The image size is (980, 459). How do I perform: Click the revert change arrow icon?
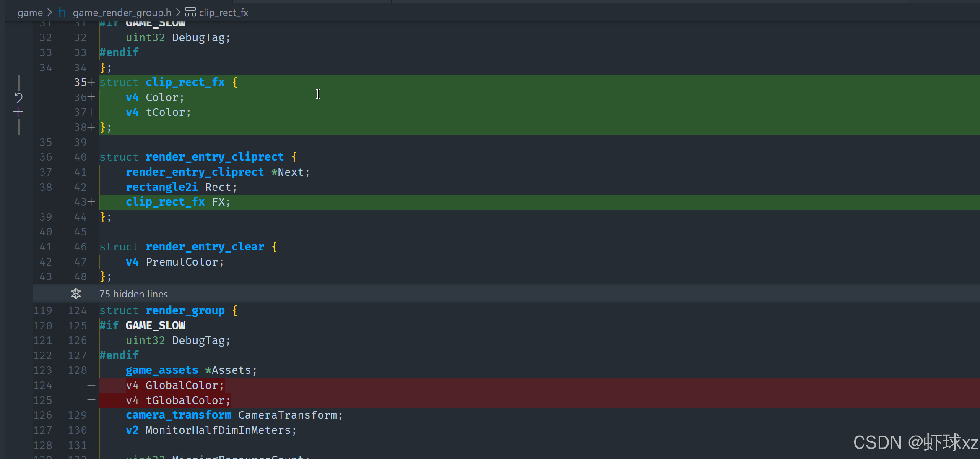tap(18, 98)
